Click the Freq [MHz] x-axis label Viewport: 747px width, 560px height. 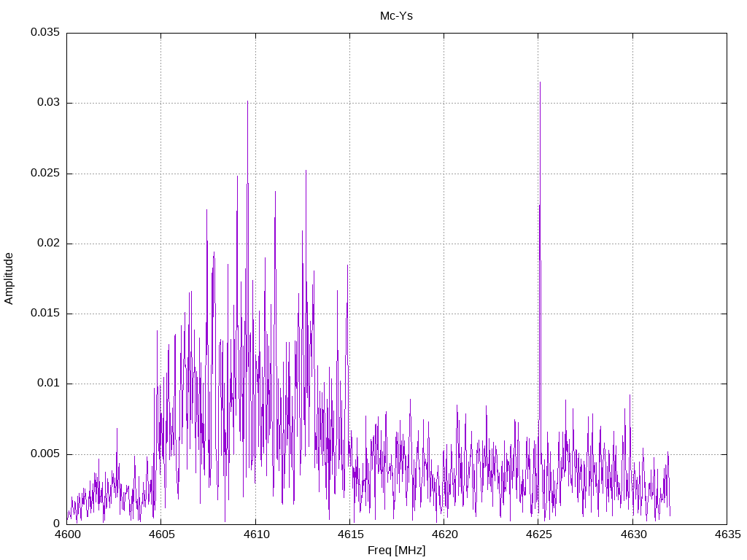(x=396, y=551)
